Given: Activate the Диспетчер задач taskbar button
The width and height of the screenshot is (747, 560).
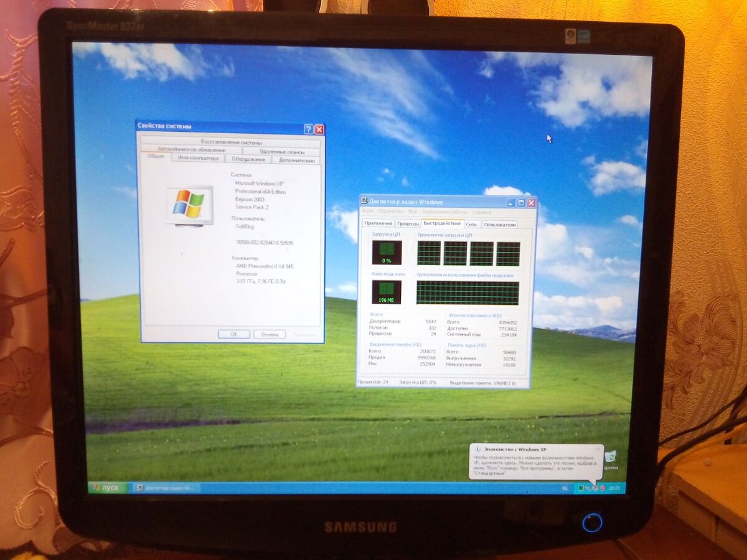Looking at the screenshot, I should (x=167, y=488).
